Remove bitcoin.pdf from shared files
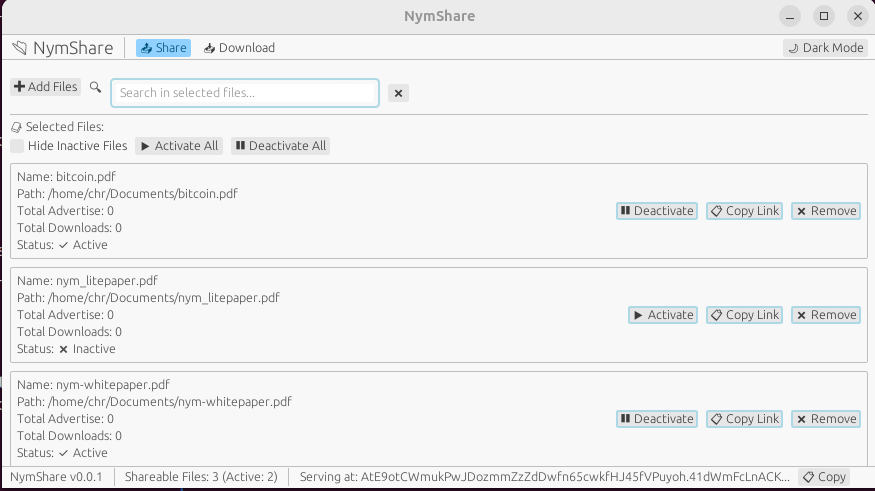875x491 pixels. tap(825, 211)
